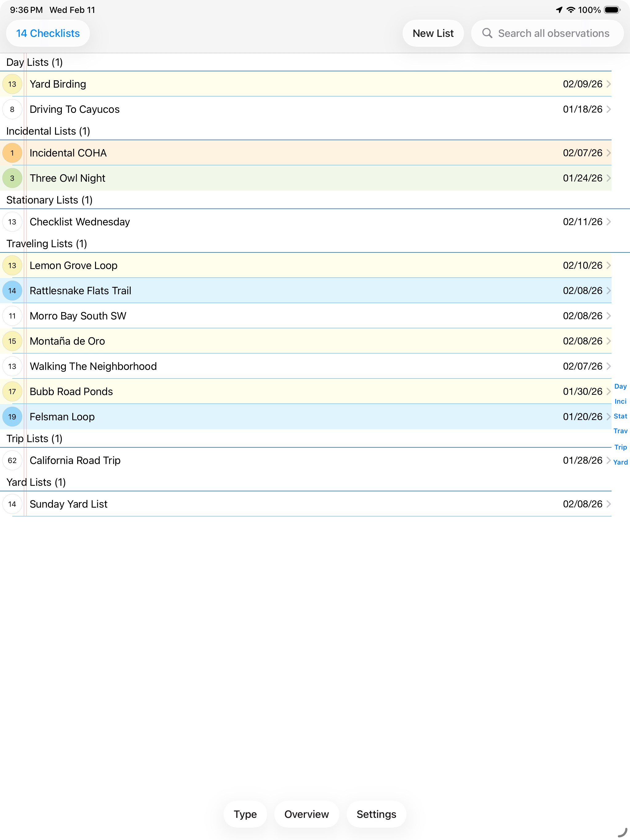Screen dimensions: 630x840
Task: Select the Walking The Neighborhood checklist
Action: pyautogui.click(x=305, y=367)
